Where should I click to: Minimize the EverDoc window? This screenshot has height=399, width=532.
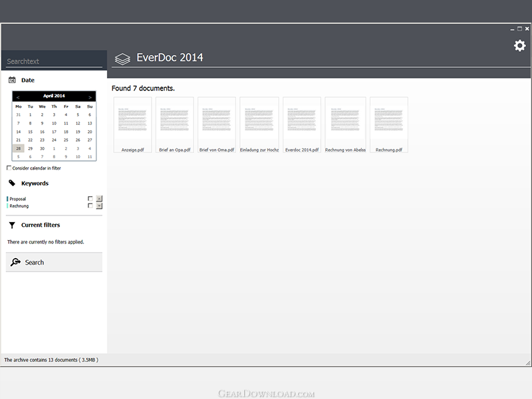tap(512, 29)
